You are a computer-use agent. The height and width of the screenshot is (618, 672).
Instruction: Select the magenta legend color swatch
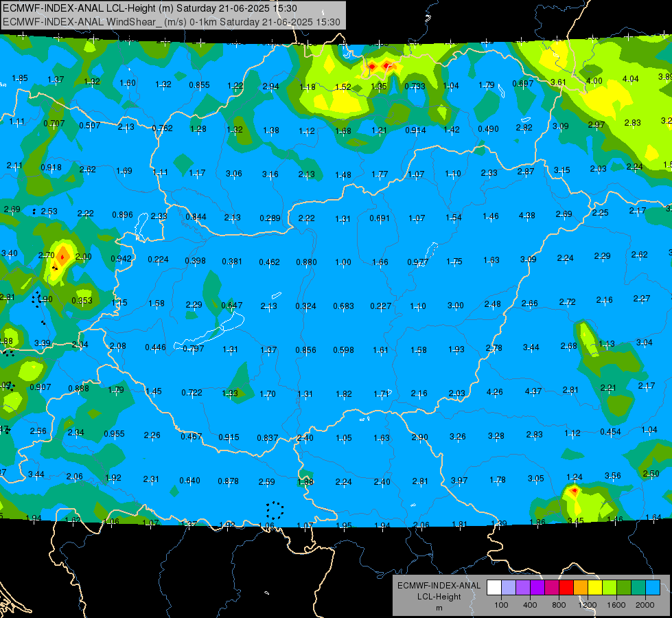pos(552,587)
